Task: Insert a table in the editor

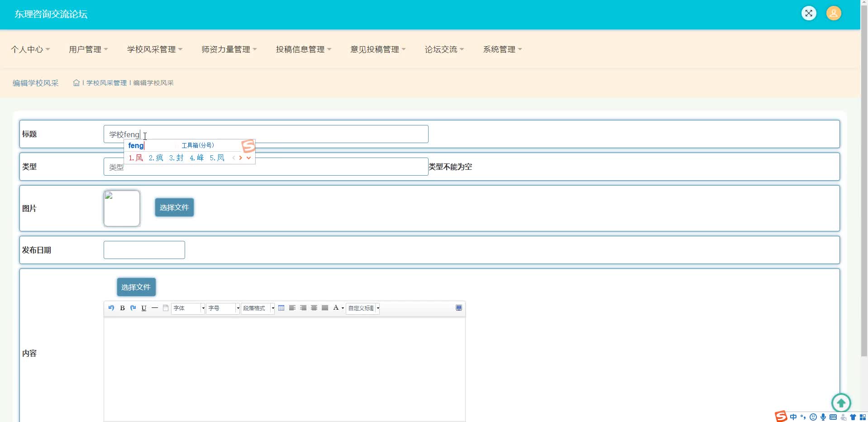Action: click(x=281, y=308)
